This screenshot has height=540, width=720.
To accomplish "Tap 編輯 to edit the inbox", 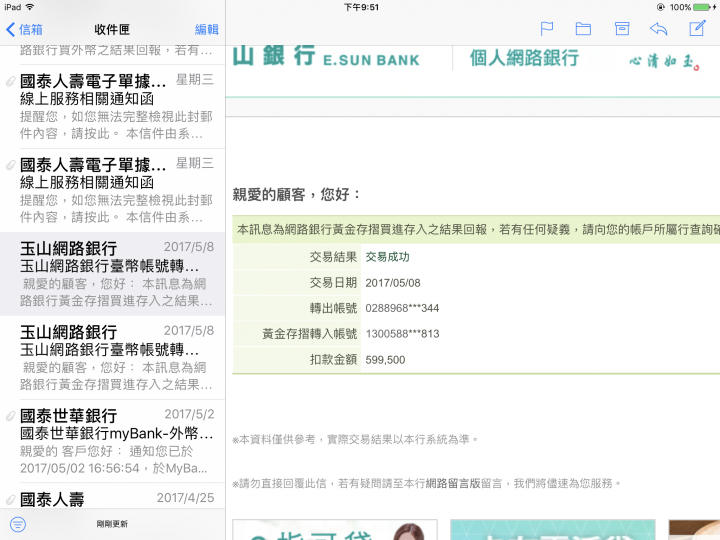I will point(207,30).
